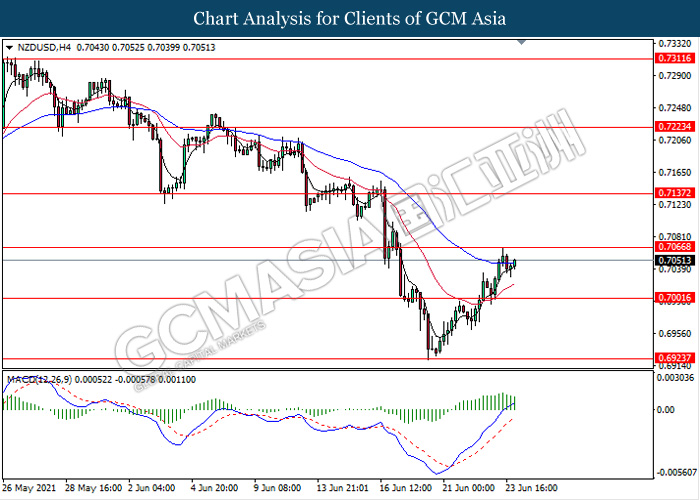The image size is (700, 500).
Task: Click the -0.005607 MACD scale value
Action: pos(675,472)
